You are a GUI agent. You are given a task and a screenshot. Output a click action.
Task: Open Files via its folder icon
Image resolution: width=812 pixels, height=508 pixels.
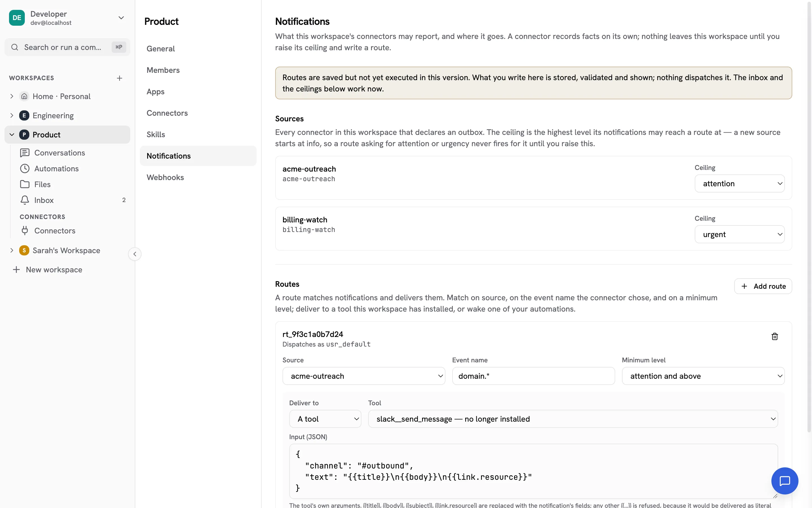(25, 185)
